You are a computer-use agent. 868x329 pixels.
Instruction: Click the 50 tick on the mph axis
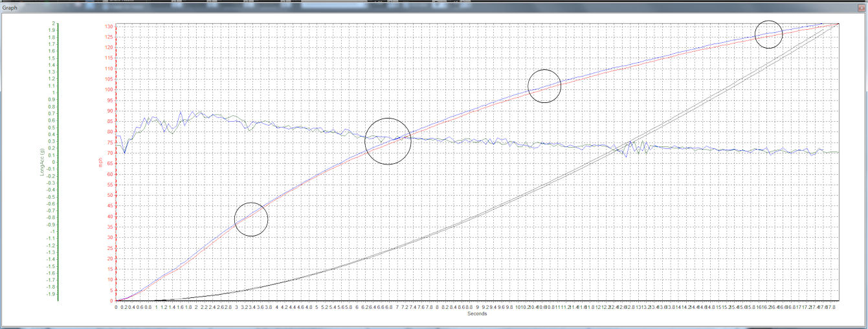point(111,195)
